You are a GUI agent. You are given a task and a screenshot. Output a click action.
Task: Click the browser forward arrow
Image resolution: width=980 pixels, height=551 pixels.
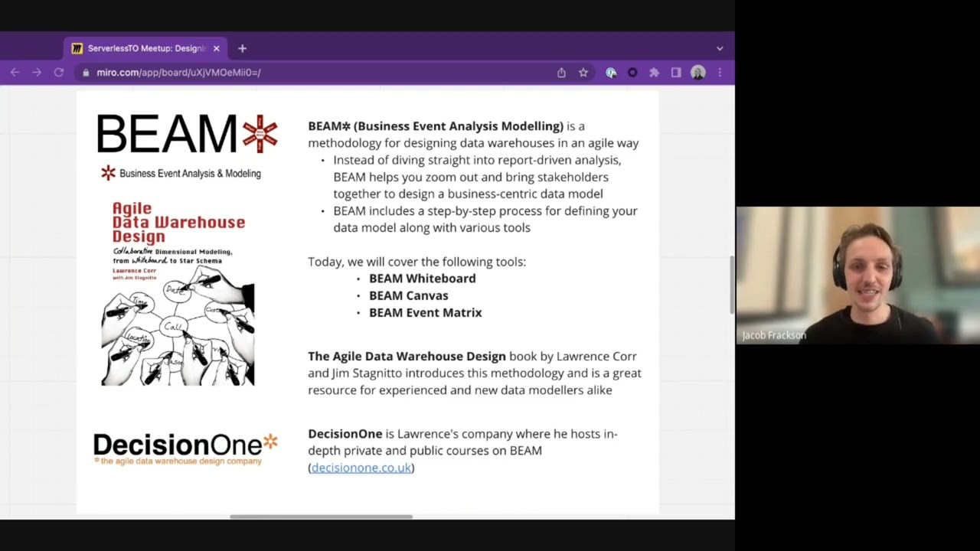coord(37,72)
